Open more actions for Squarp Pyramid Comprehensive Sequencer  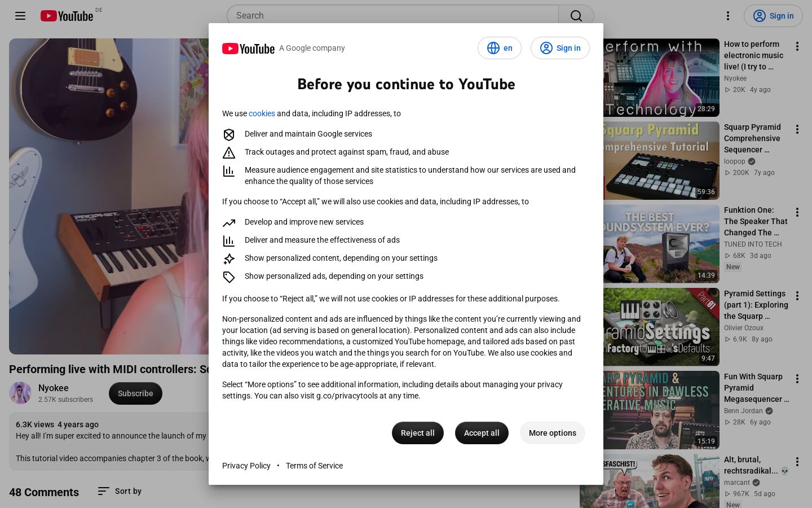(x=797, y=129)
